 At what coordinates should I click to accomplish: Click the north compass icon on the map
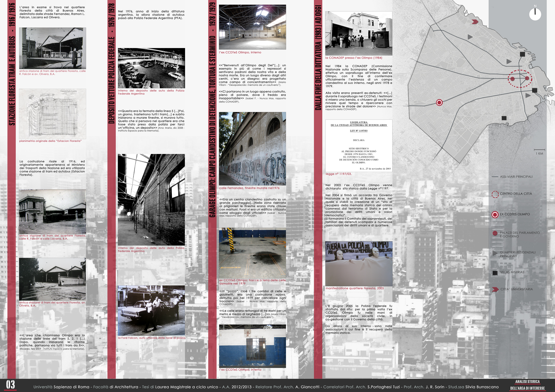535,14
